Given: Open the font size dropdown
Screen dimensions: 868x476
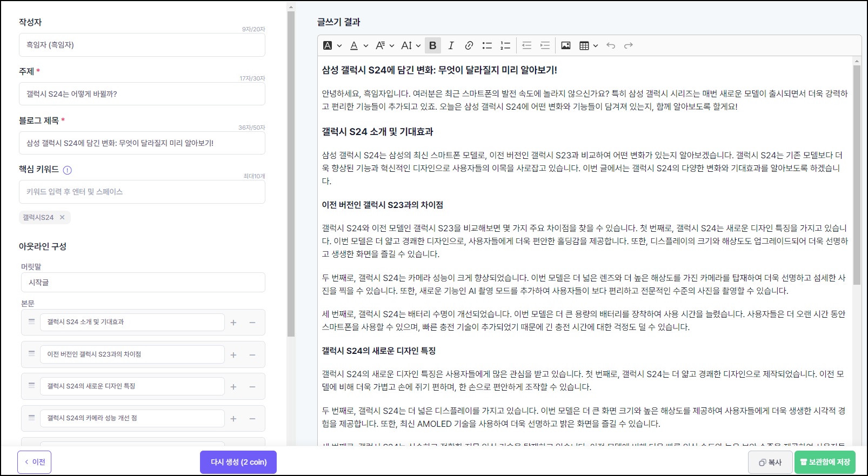Looking at the screenshot, I should point(418,45).
